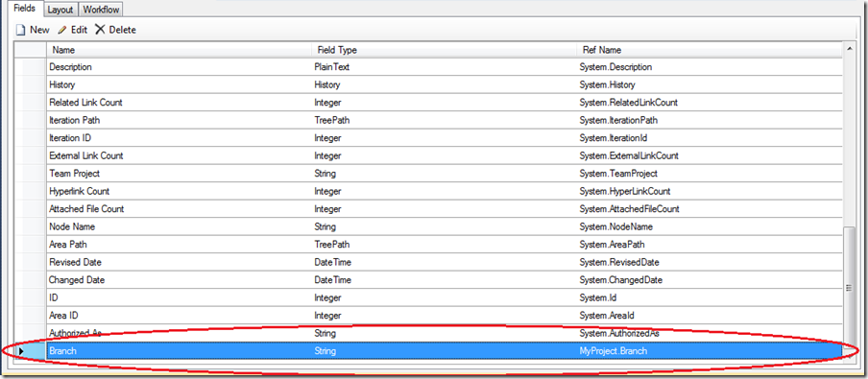
Task: Click System.AreaId ref name cell
Action: [x=710, y=315]
